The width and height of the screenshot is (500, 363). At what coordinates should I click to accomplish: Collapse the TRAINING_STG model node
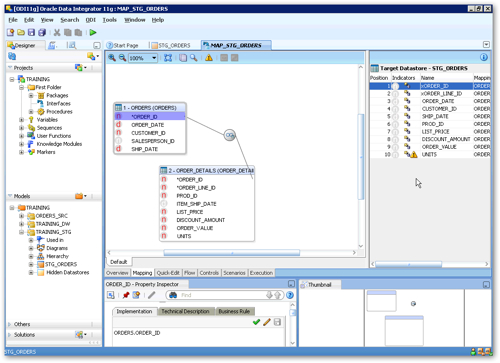[21, 232]
